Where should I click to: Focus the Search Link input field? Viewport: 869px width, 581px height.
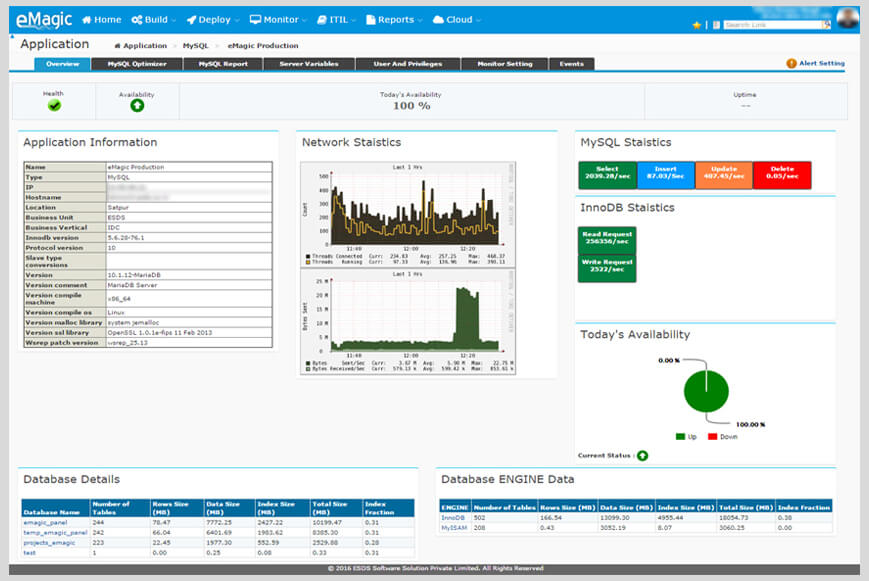click(x=773, y=25)
